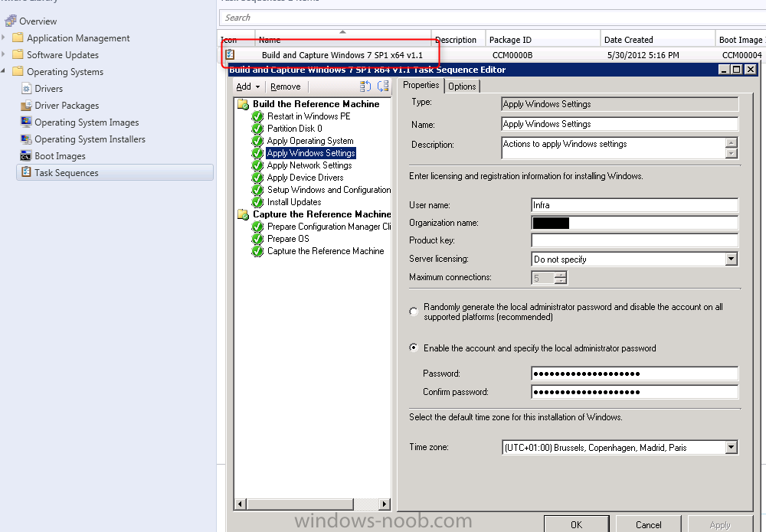Click the Confirm password field
Screen dimensions: 766x532
(x=634, y=392)
